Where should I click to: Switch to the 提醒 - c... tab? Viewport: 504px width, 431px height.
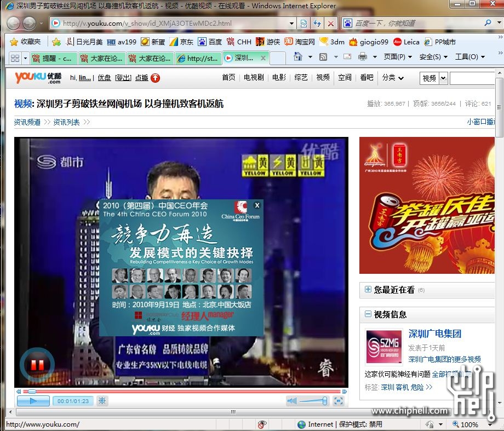pos(53,59)
